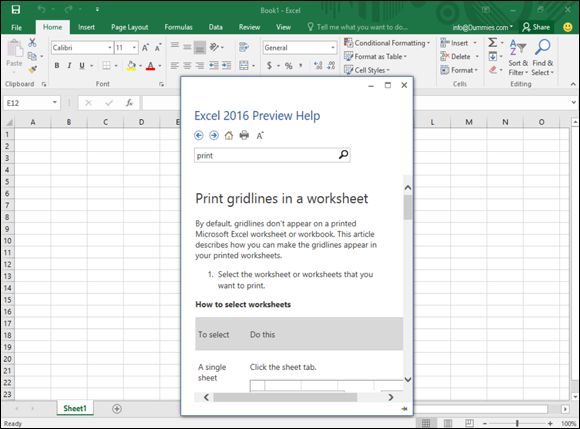Viewport: 580px width, 429px height.
Task: Open Cell Styles gallery
Action: tap(367, 70)
